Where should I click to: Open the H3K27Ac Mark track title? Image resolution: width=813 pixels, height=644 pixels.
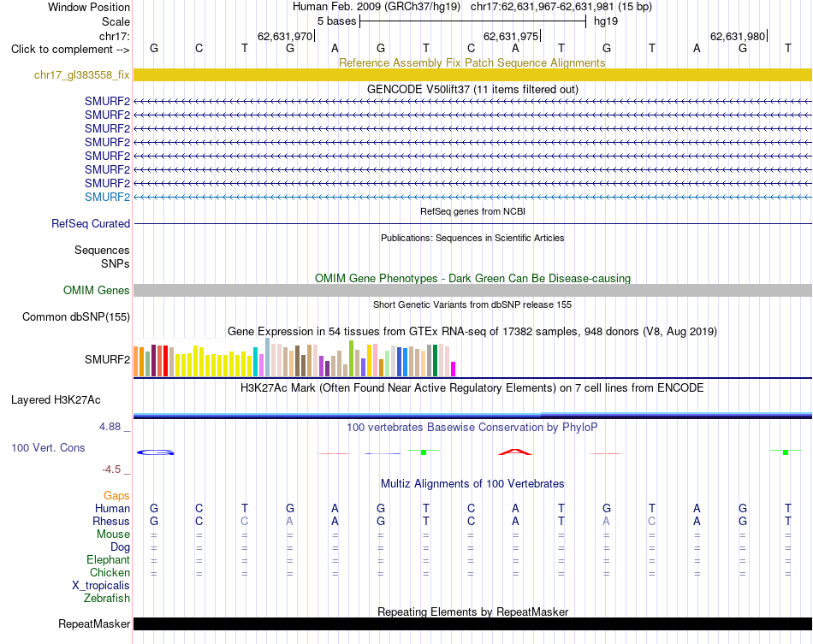[472, 387]
